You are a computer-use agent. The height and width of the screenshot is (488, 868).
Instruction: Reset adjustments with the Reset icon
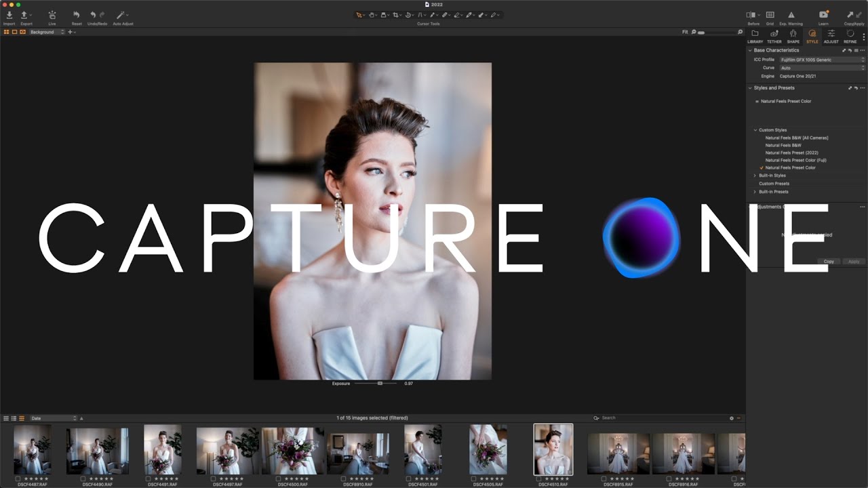coord(77,15)
